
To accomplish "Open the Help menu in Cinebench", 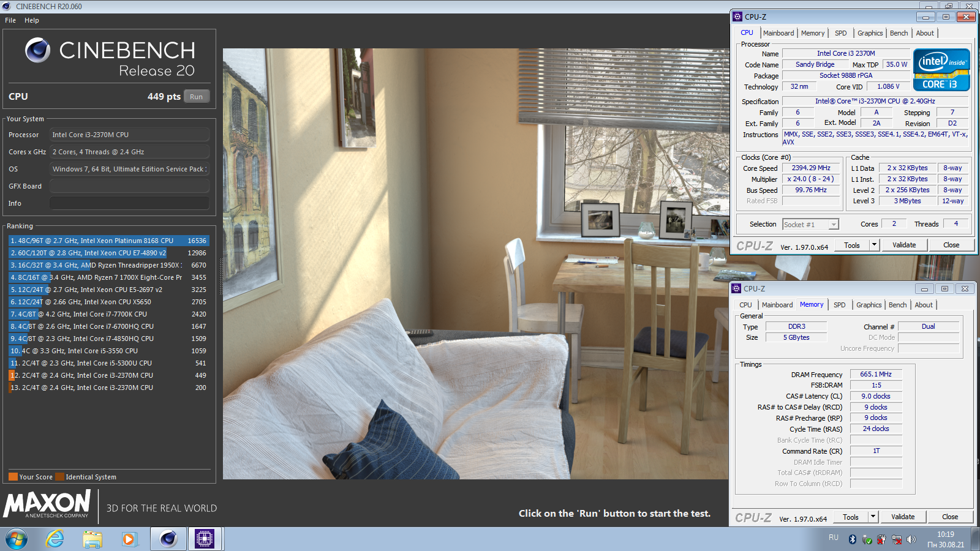I will coord(32,20).
